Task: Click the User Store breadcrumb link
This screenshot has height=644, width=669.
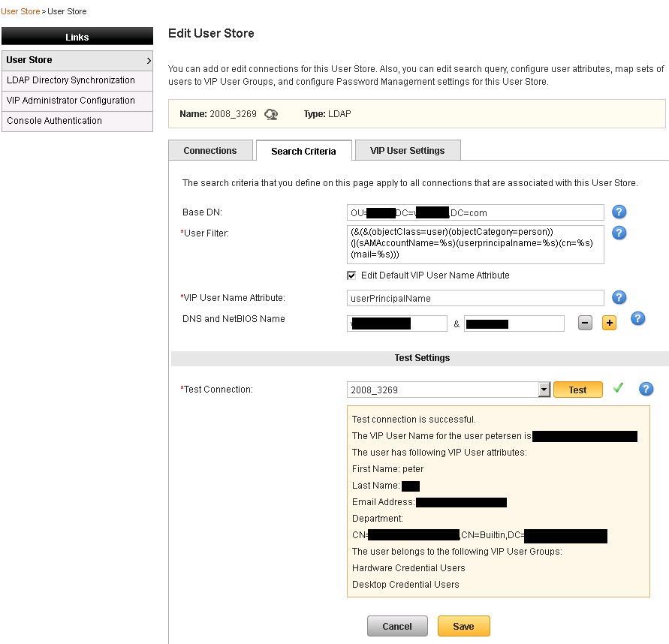Action: (x=20, y=11)
